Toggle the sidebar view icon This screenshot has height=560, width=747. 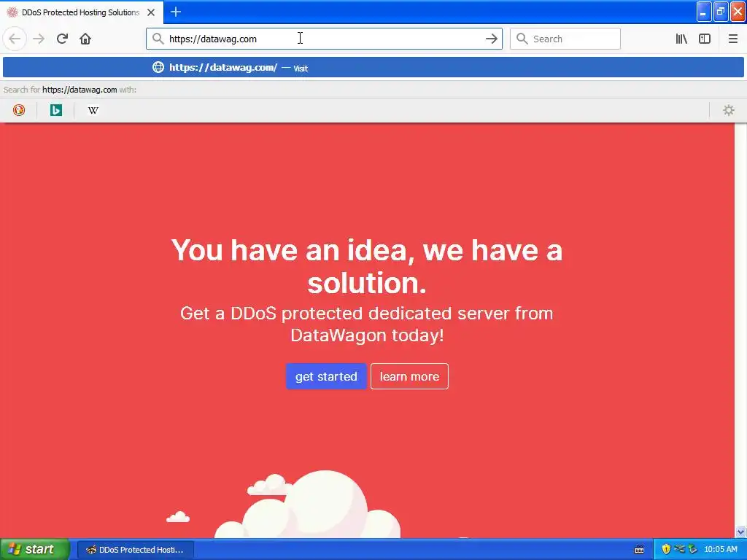705,39
